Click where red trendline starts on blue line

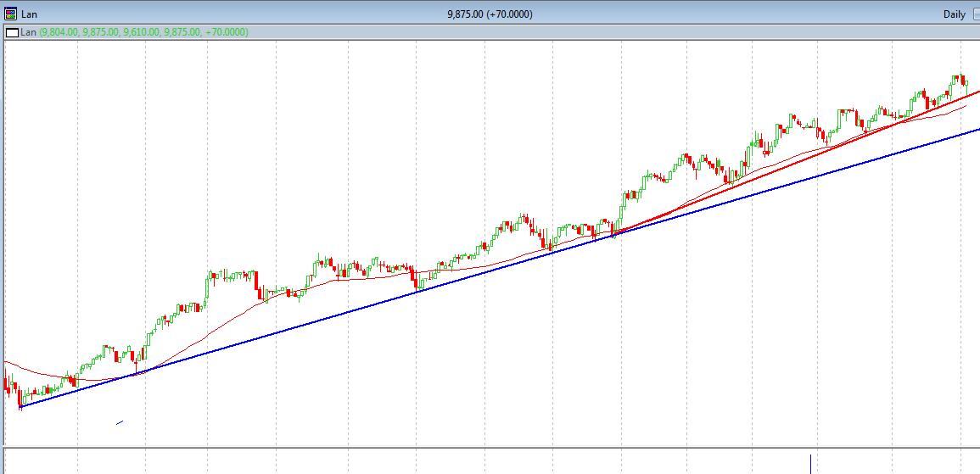[x=613, y=235]
